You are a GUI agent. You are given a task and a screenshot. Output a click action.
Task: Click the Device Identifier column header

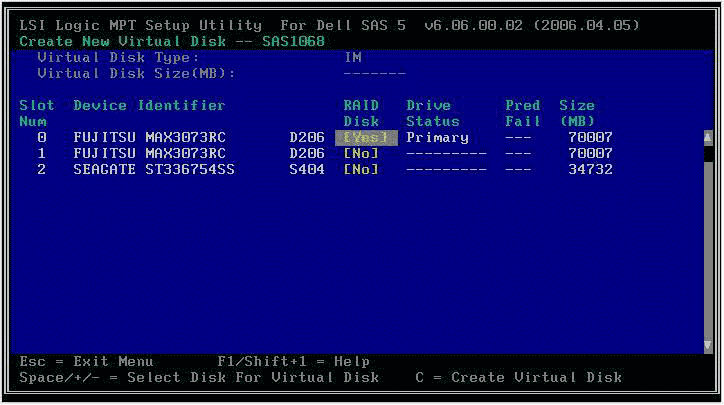point(150,106)
